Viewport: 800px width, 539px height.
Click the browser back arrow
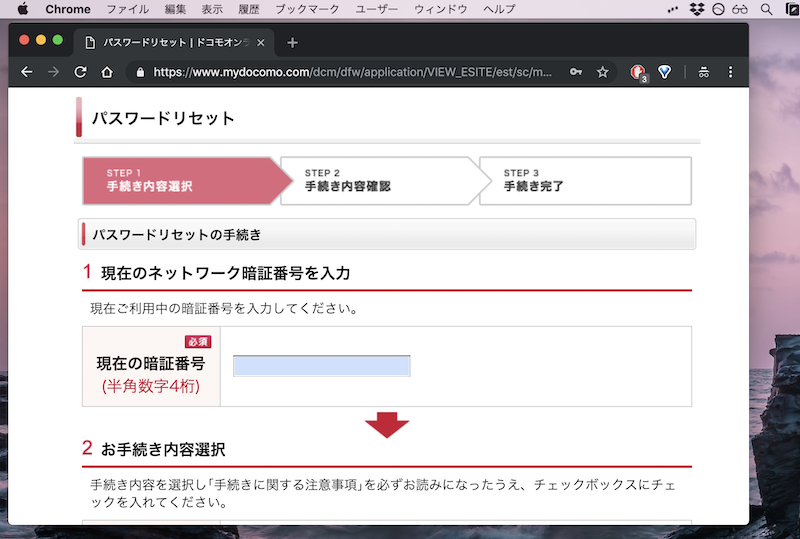pos(27,72)
